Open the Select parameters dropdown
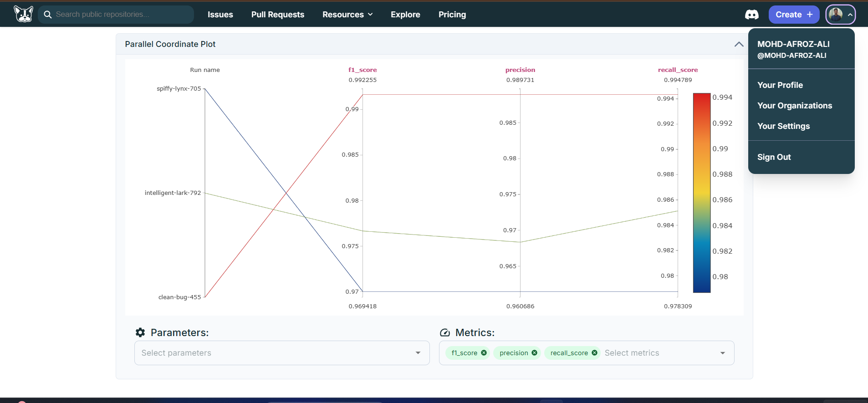 click(281, 353)
